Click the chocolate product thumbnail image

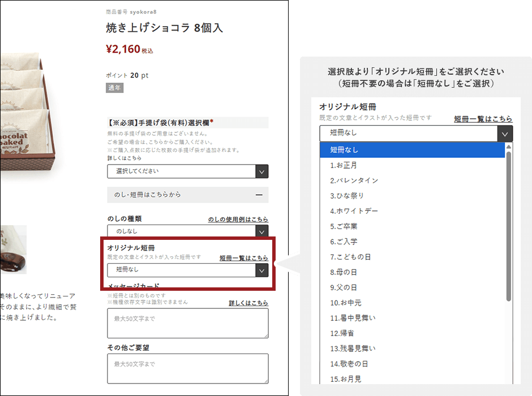(x=13, y=249)
